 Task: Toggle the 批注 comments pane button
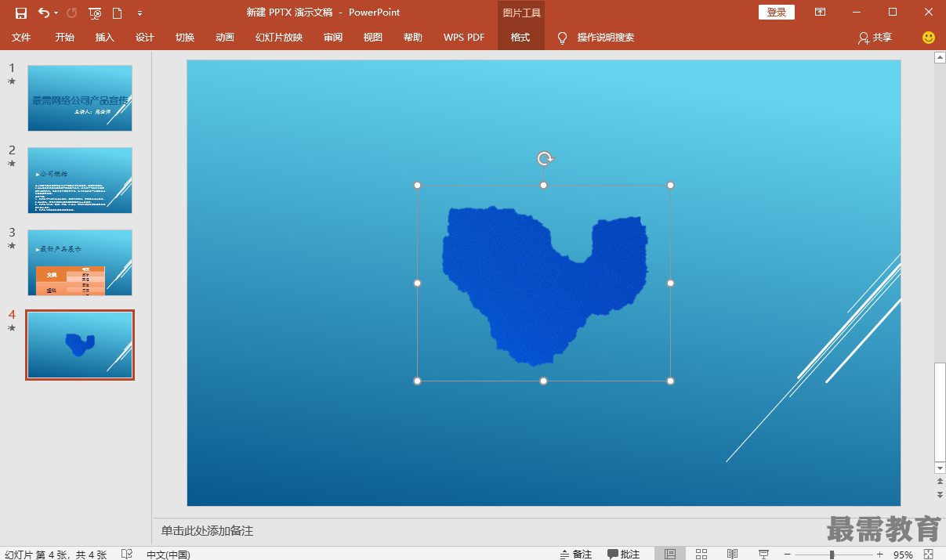coord(624,554)
